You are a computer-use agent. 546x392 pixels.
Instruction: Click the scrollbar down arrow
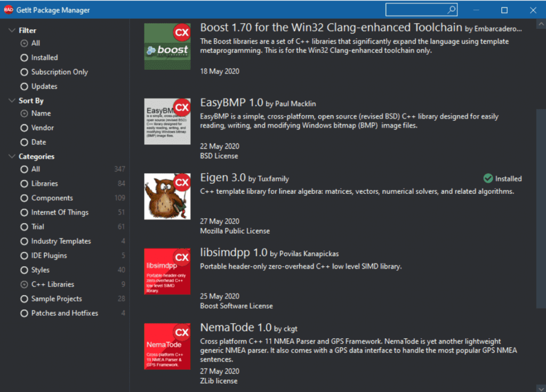tap(541, 388)
